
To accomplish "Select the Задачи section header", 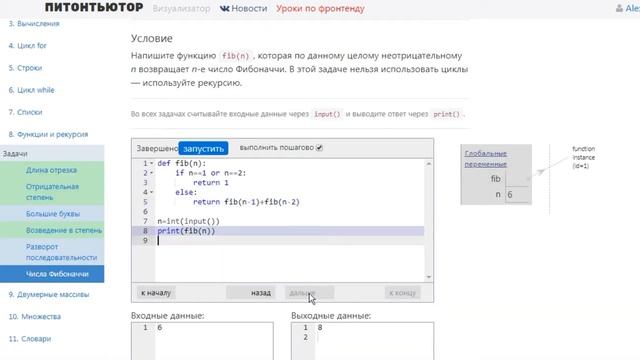I will pos(52,153).
